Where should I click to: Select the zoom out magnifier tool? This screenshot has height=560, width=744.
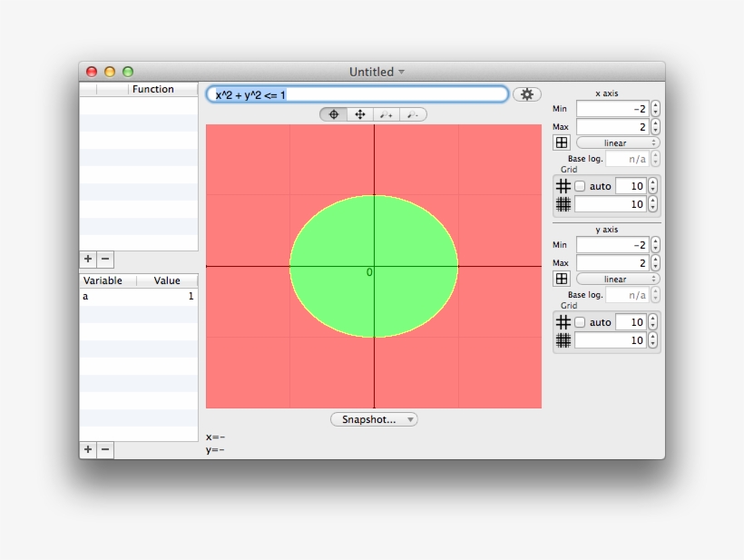(x=413, y=114)
